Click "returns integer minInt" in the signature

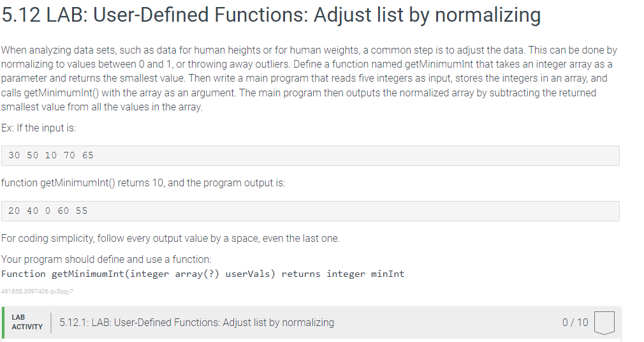tap(343, 274)
